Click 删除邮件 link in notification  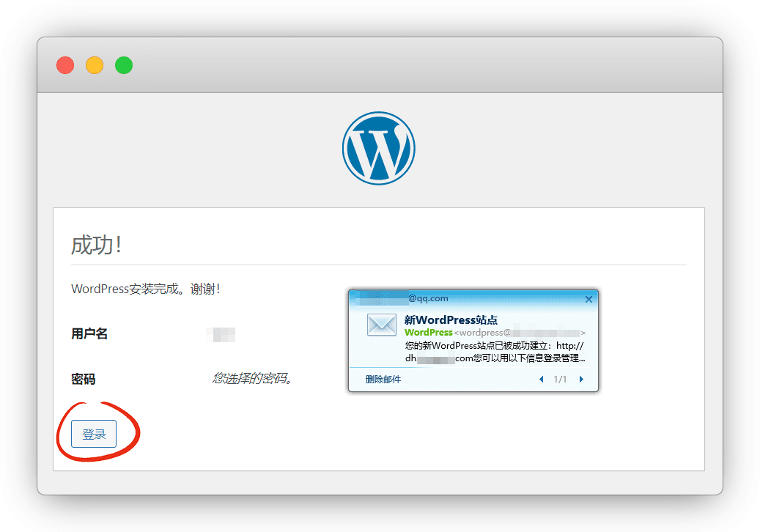point(383,380)
